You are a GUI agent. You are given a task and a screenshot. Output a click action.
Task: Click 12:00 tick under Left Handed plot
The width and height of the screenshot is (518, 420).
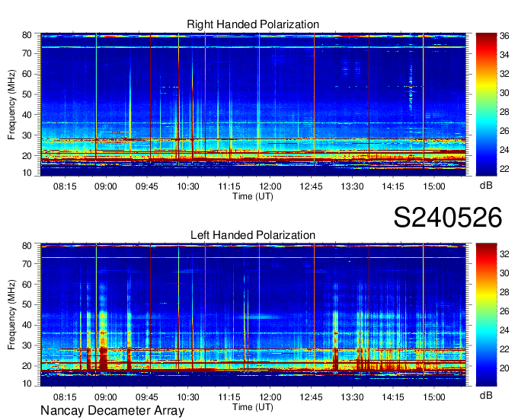click(x=270, y=397)
